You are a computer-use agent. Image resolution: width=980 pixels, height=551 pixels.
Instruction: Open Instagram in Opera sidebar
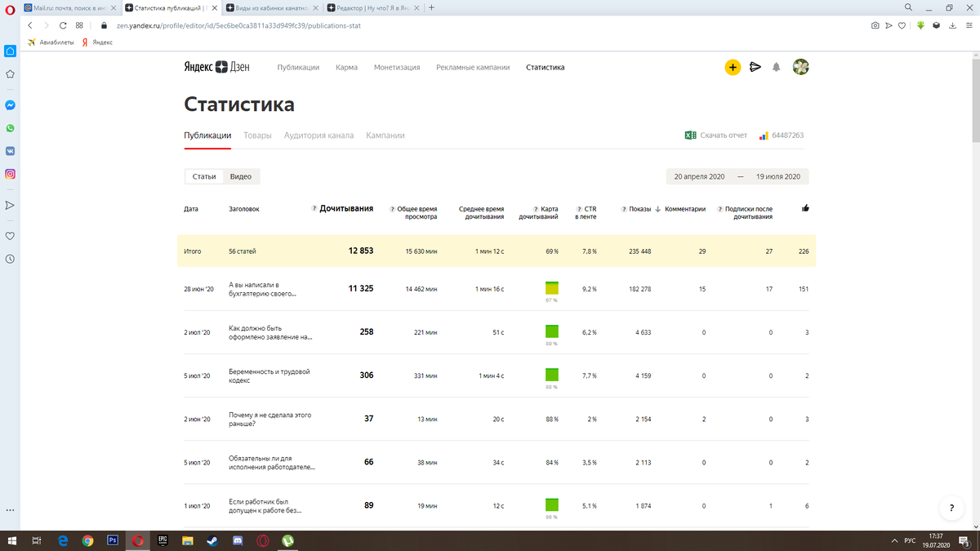pos(10,174)
